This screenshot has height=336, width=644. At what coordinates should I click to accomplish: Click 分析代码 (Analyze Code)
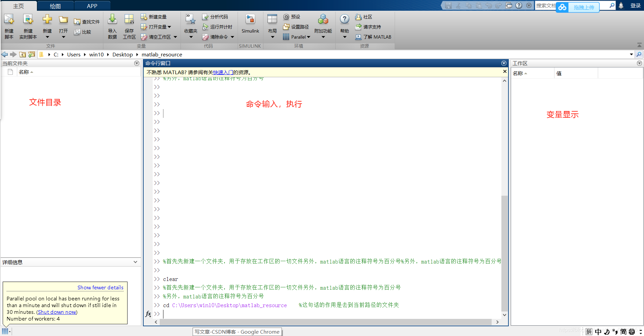click(215, 17)
